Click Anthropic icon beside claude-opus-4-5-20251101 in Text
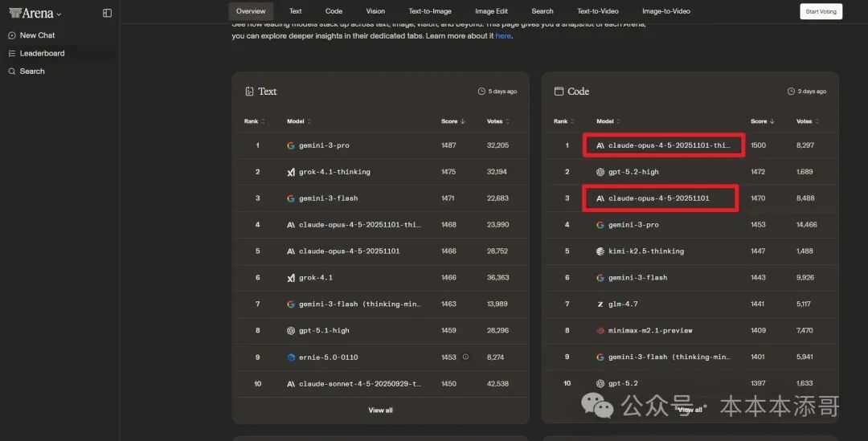 [x=291, y=251]
